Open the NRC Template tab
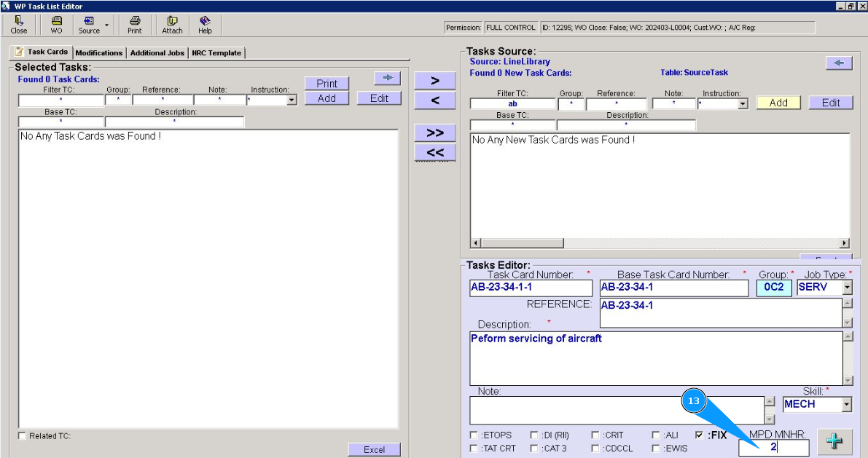868x458 pixels. 216,53
